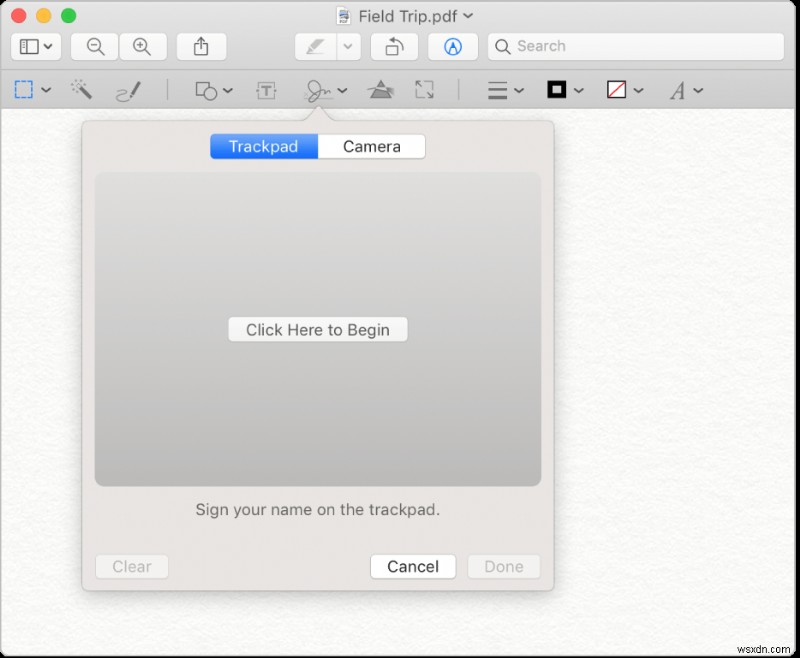
Task: Select the rectangular selection tool
Action: [x=22, y=90]
